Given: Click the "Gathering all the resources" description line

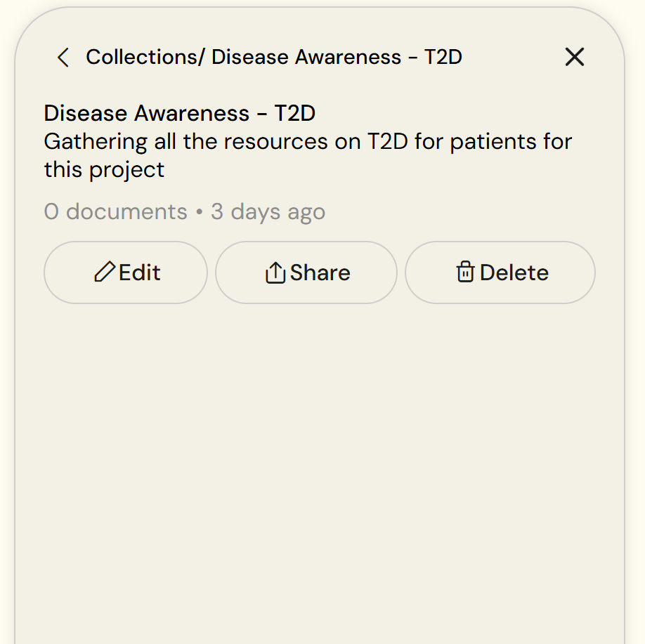Looking at the screenshot, I should click(x=308, y=142).
